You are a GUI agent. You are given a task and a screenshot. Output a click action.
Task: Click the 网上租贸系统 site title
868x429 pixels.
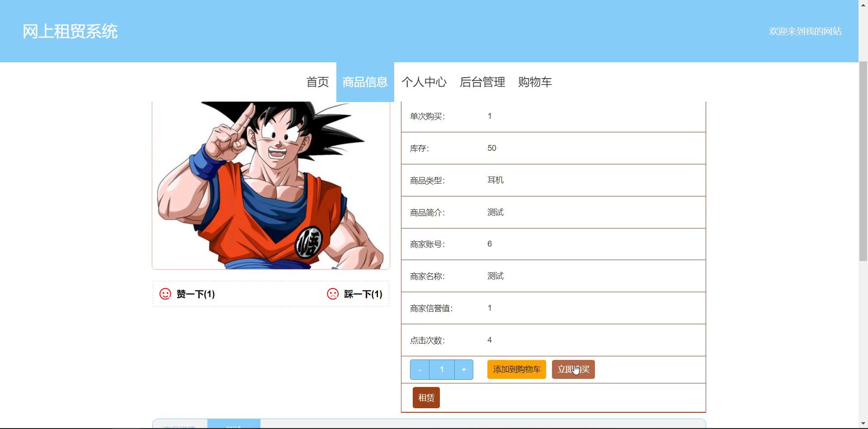[x=70, y=32]
